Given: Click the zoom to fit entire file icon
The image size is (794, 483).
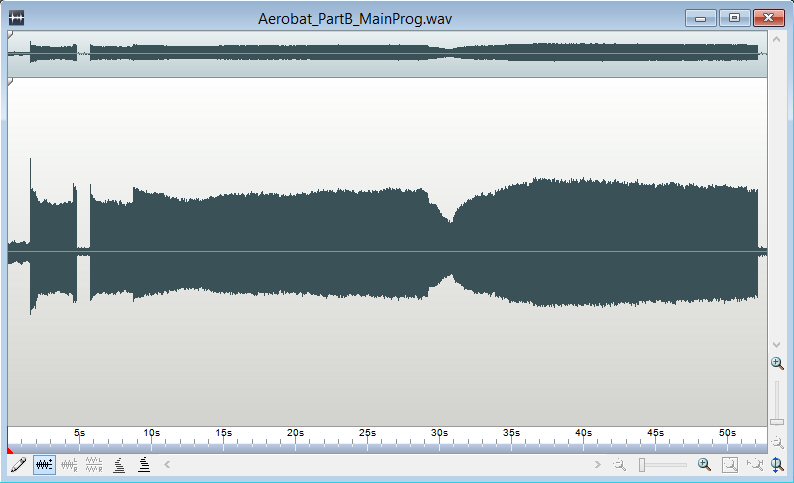Looking at the screenshot, I should point(755,464).
